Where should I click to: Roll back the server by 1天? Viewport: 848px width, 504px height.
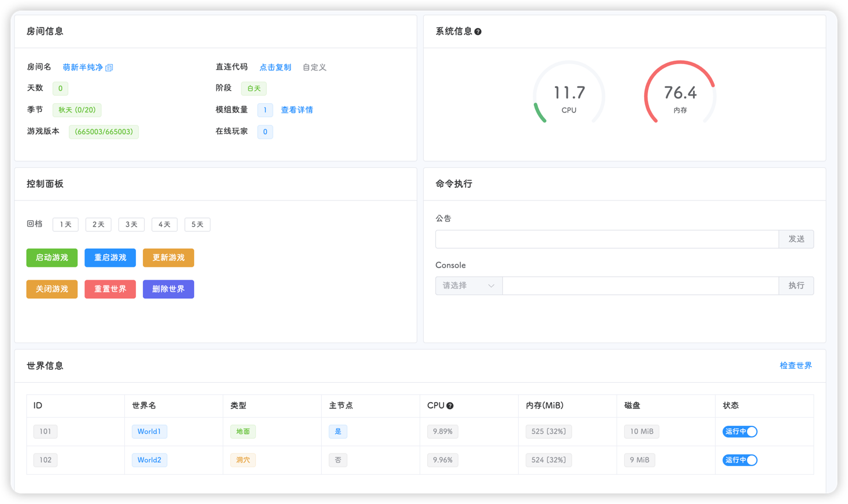point(65,224)
